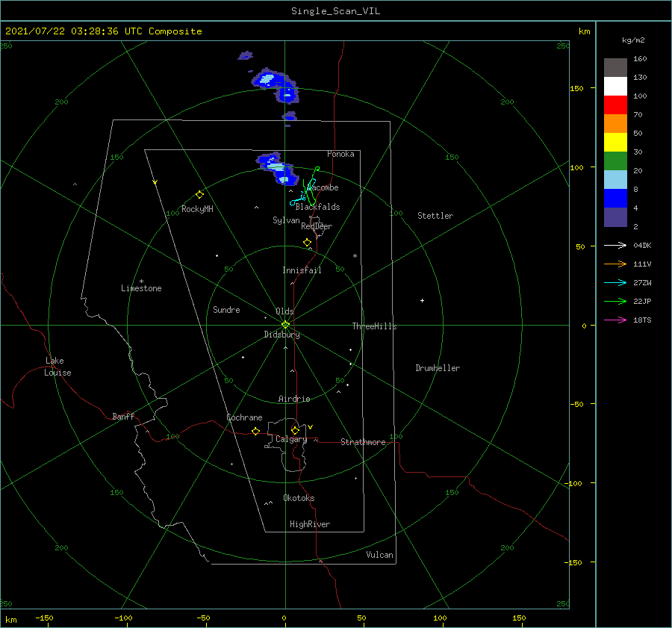Click the RedDeer city label
672x628 pixels.
click(x=317, y=226)
